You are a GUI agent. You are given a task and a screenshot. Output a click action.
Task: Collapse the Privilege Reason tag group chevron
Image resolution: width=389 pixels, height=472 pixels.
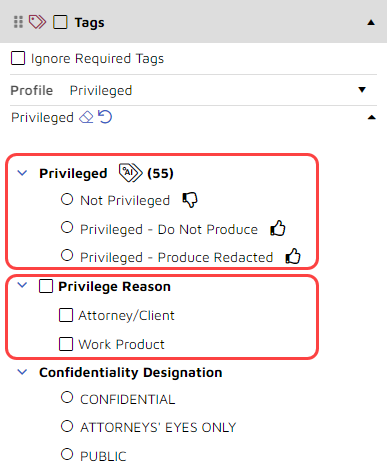point(22,285)
